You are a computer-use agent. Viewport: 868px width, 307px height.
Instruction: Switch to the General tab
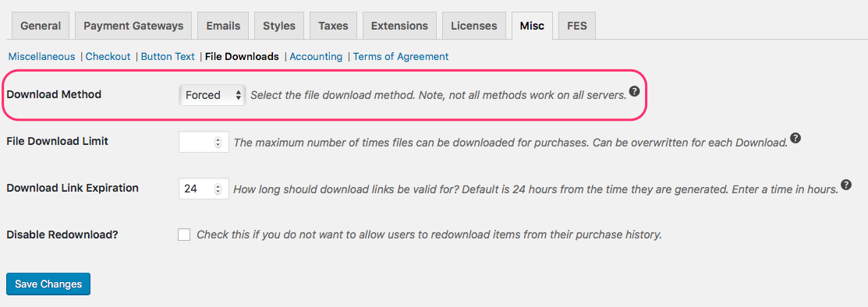[41, 26]
